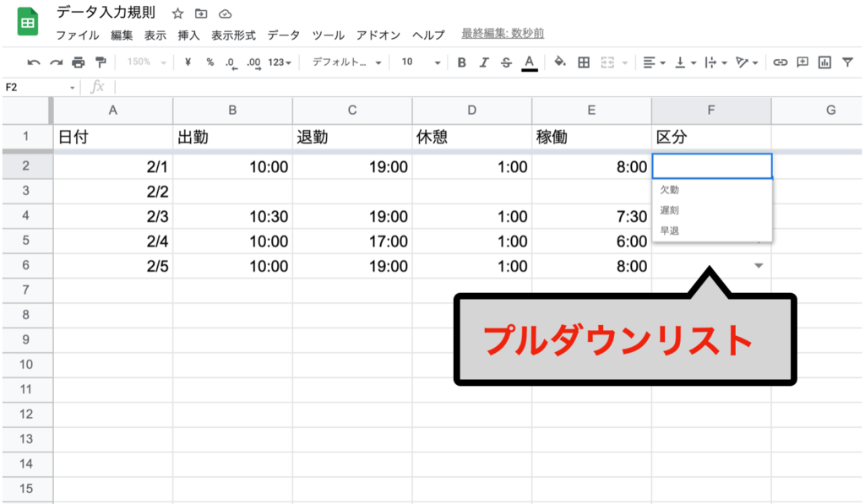
Task: Insert a chart
Action: [x=824, y=62]
